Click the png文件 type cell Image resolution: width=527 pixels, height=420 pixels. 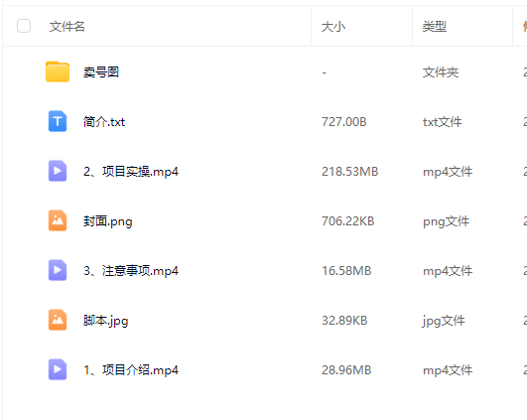click(x=446, y=221)
